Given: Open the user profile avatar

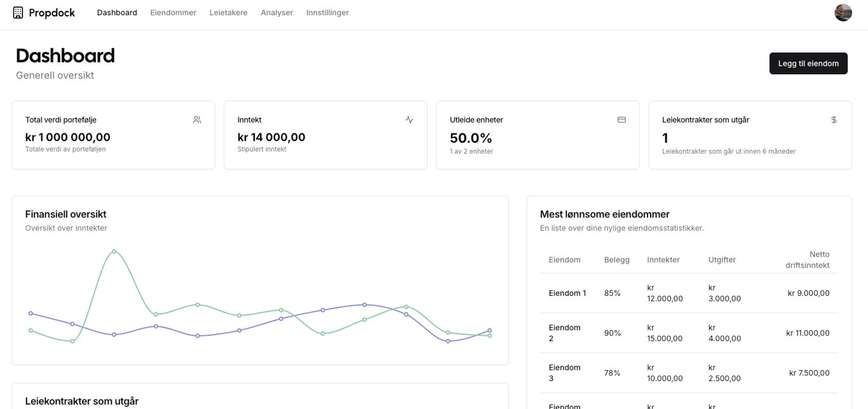Looking at the screenshot, I should tap(843, 13).
